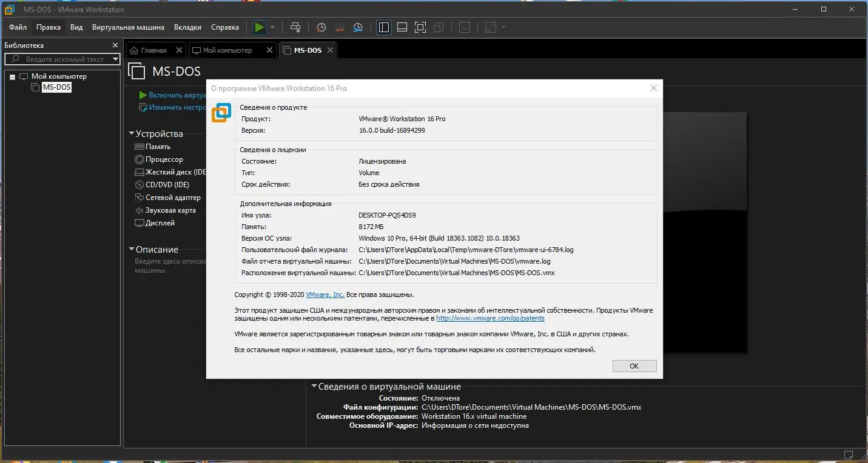This screenshot has height=463, width=868.
Task: Click the state value Отключена
Action: point(440,398)
